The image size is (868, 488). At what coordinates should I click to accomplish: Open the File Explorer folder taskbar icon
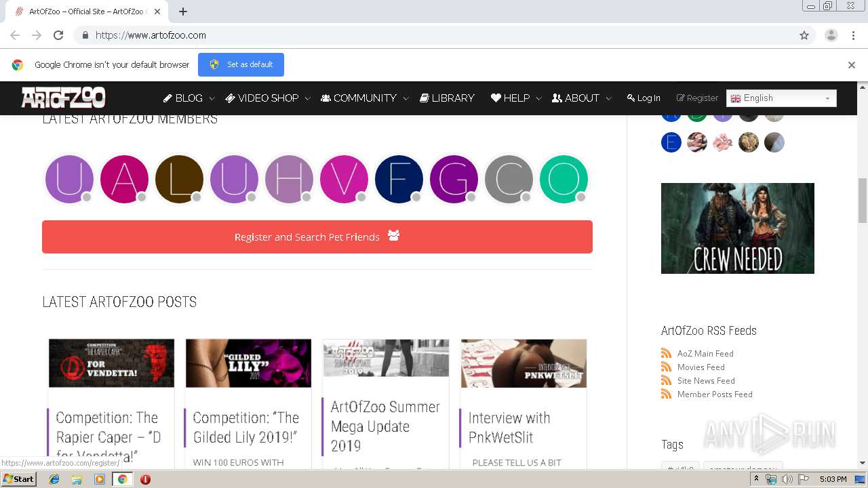point(77,479)
